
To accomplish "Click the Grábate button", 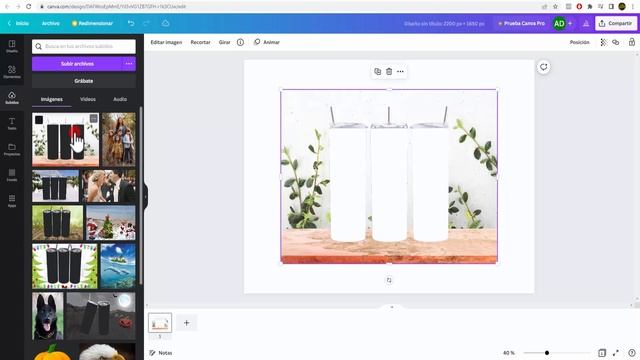I will pyautogui.click(x=84, y=81).
